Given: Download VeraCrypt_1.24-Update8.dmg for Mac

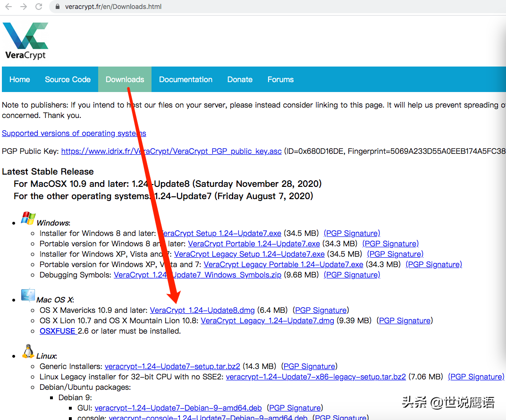Looking at the screenshot, I should pyautogui.click(x=202, y=310).
